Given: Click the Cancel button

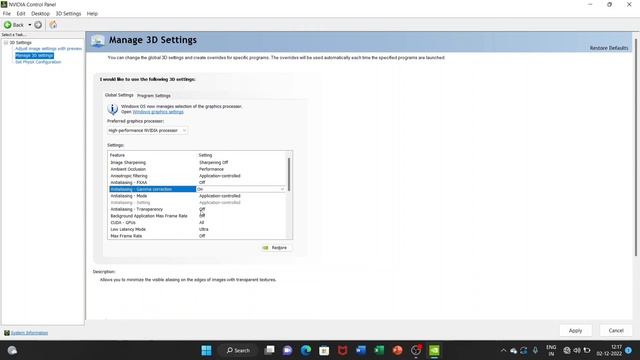Looking at the screenshot, I should (616, 331).
